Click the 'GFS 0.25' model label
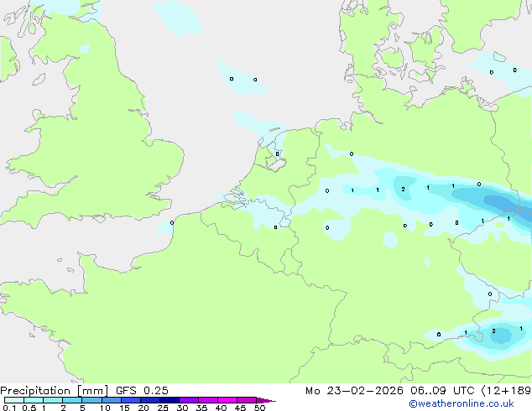The width and height of the screenshot is (532, 411). [x=142, y=391]
